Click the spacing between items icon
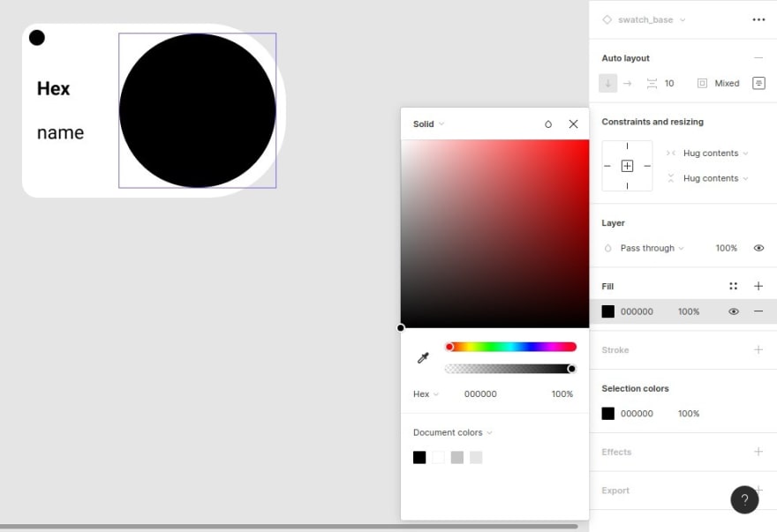Image resolution: width=777 pixels, height=532 pixels. [x=652, y=83]
